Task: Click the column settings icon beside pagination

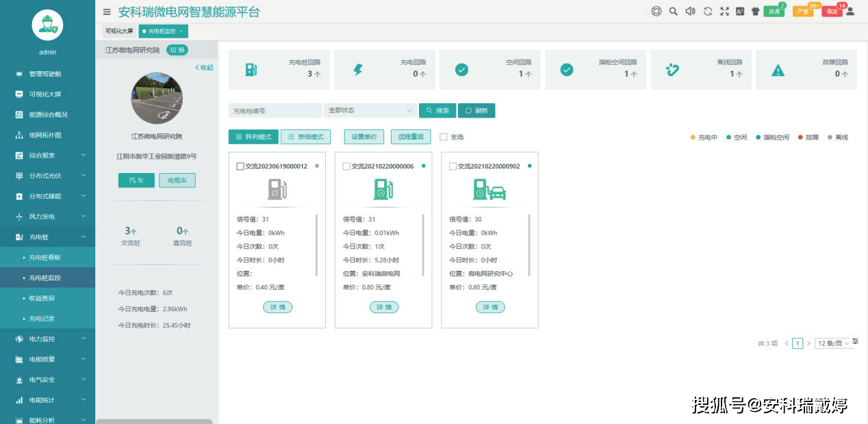Action: 855,341
